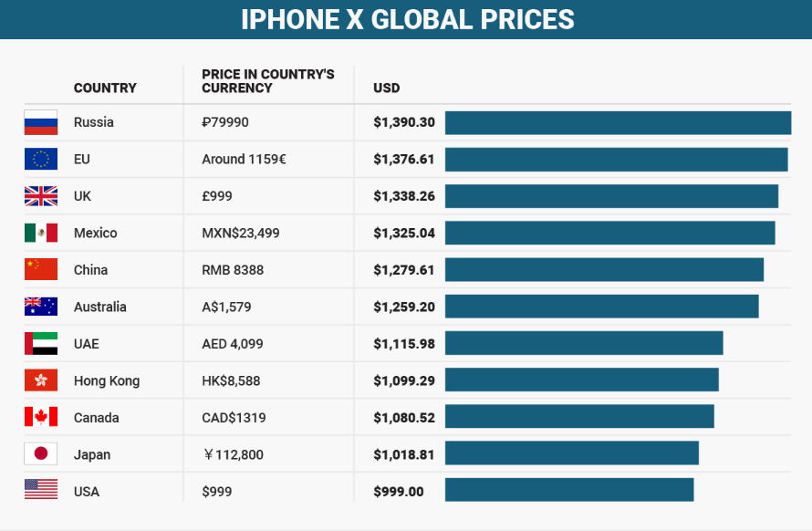Click the Australia flag icon
The image size is (812, 531).
41,307
